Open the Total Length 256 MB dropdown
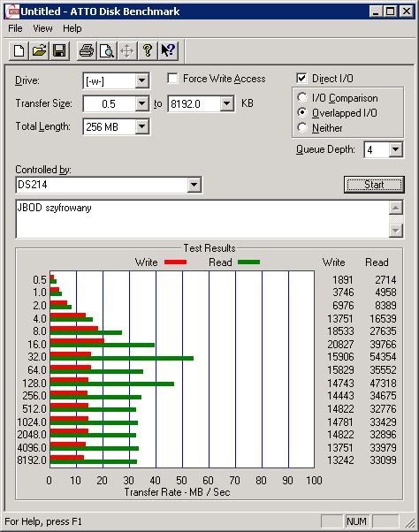419x532 pixels. (141, 127)
